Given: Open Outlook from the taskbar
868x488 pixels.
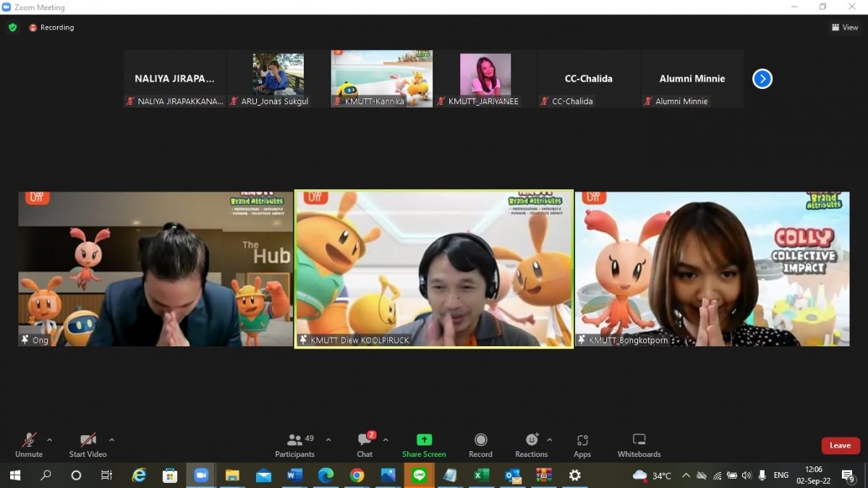Looking at the screenshot, I should [x=512, y=475].
